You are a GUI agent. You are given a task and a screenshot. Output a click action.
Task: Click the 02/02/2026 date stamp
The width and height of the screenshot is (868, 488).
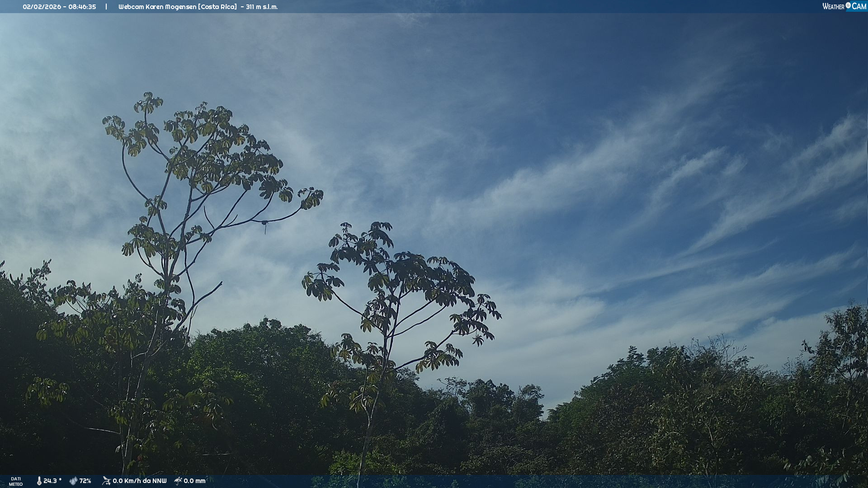(x=42, y=7)
